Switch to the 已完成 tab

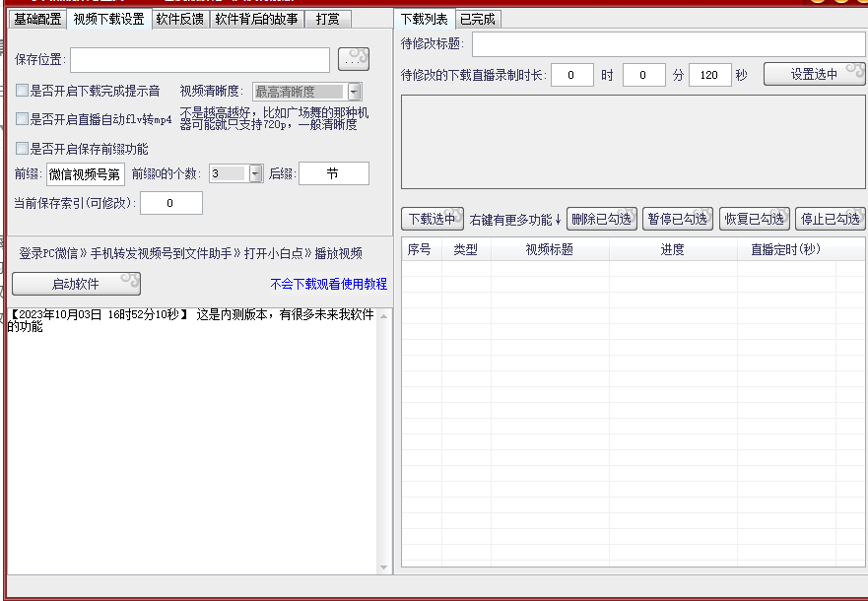coord(477,19)
